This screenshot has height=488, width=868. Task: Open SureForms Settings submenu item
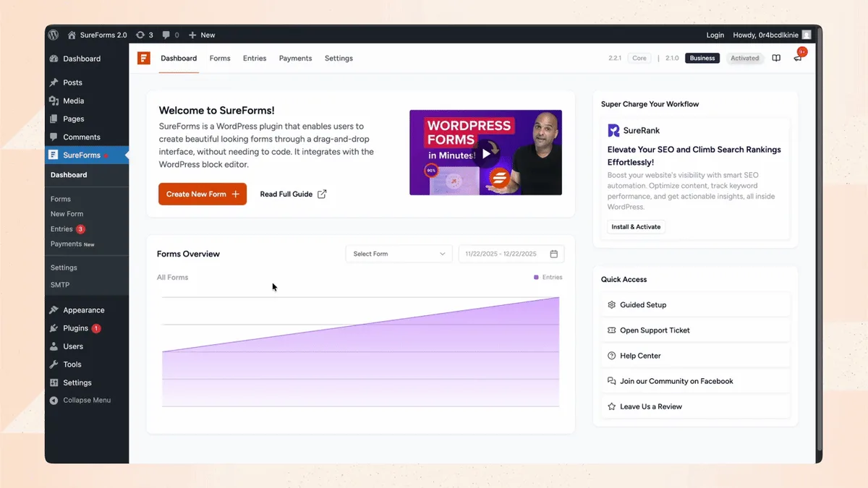tap(64, 267)
